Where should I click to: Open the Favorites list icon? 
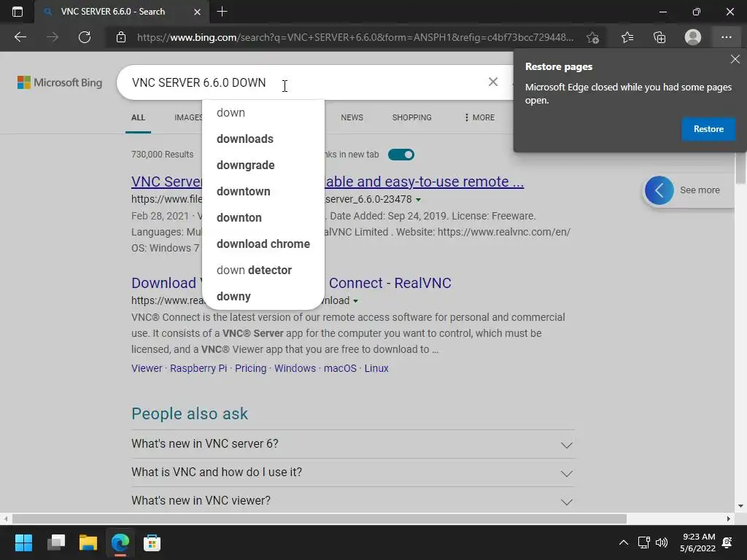pos(627,37)
